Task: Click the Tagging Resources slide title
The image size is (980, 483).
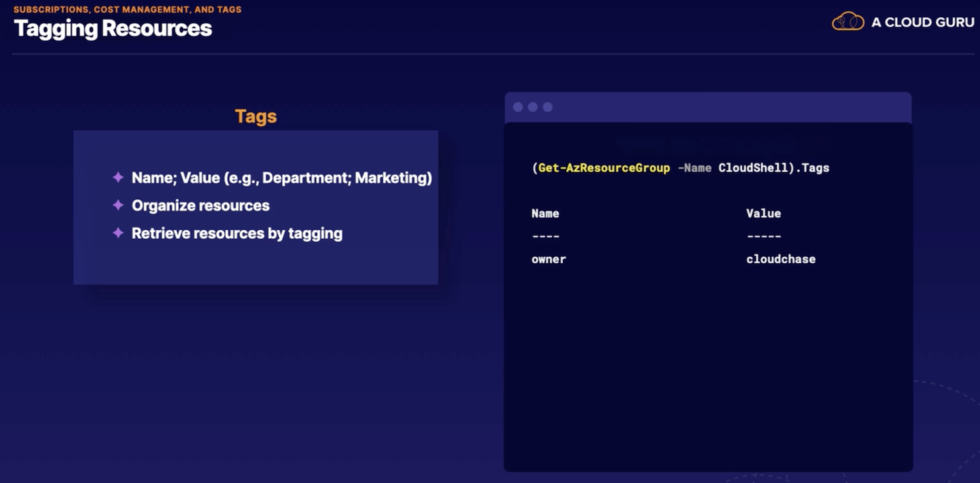Action: pyautogui.click(x=113, y=28)
